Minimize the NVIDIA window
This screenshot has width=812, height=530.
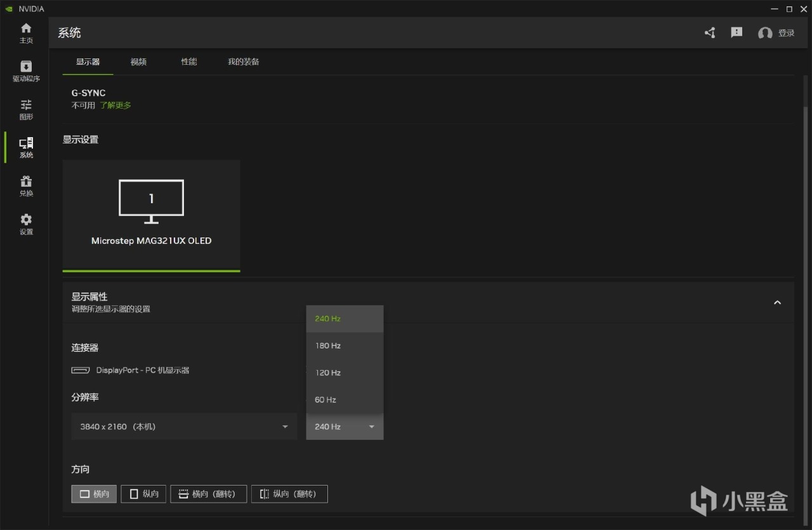coord(775,9)
